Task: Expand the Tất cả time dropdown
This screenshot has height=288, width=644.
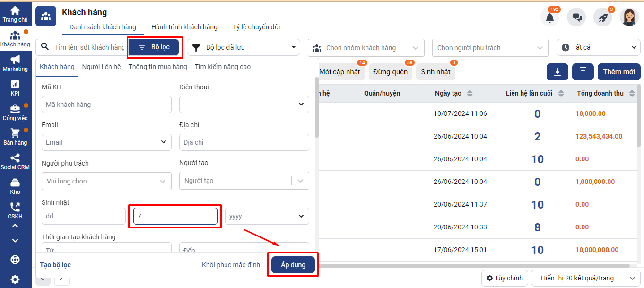Action: click(x=598, y=47)
